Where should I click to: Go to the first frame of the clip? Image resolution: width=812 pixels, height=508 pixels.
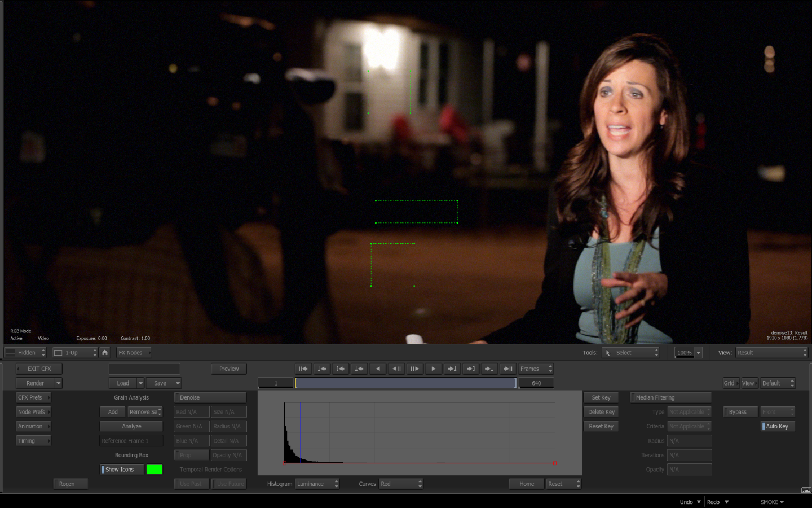(x=303, y=369)
